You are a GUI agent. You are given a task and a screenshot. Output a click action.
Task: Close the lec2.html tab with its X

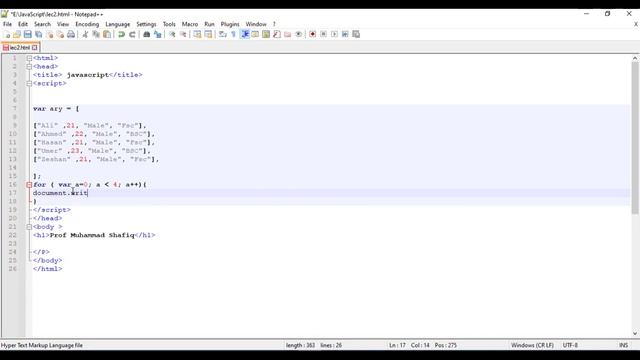tap(35, 48)
